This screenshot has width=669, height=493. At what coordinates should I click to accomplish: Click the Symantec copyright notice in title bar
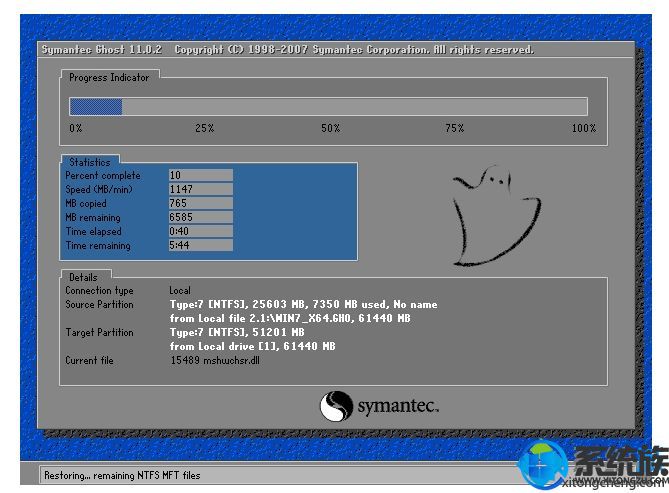tap(354, 50)
